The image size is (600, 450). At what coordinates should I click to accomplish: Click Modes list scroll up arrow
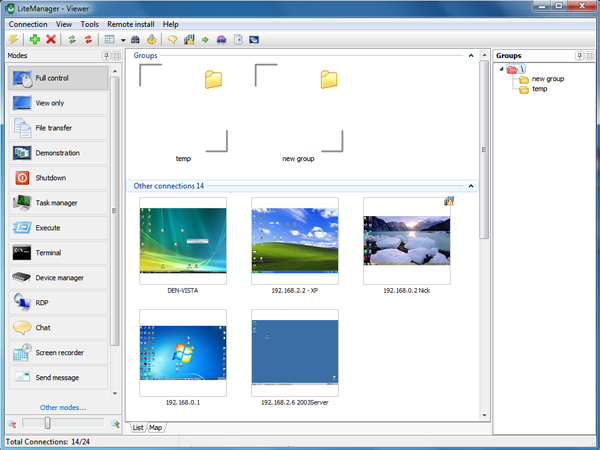[115, 71]
